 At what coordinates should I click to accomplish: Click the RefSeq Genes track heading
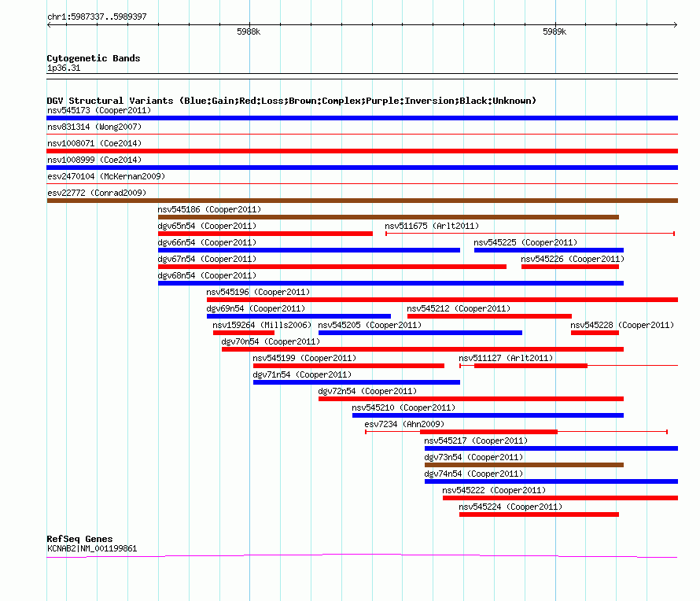point(79,539)
